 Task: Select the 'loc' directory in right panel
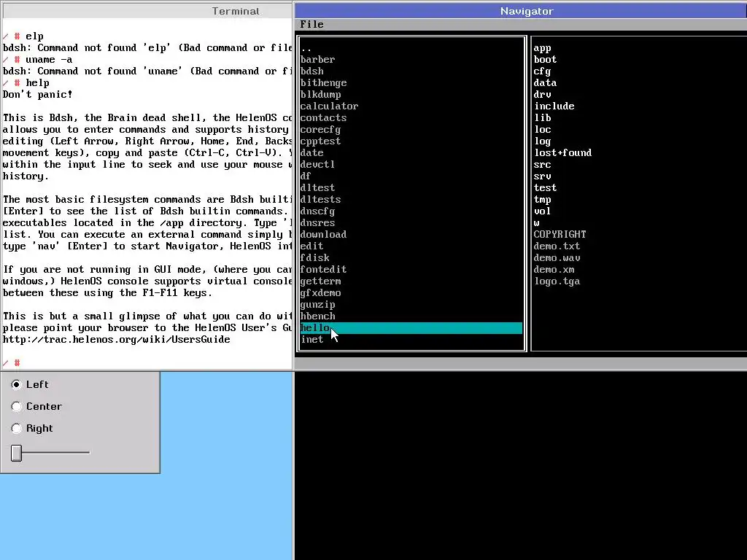pos(542,130)
